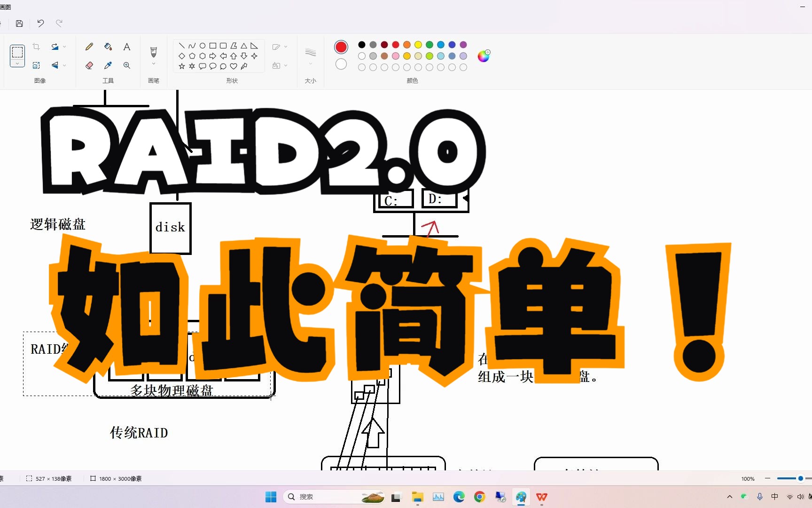Select the Rounded rectangle shape
The height and width of the screenshot is (508, 812).
(223, 46)
